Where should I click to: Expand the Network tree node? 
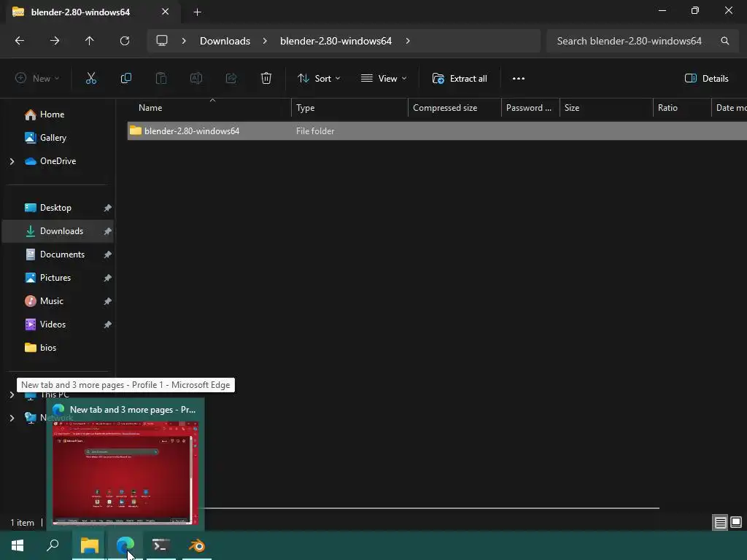tap(12, 418)
